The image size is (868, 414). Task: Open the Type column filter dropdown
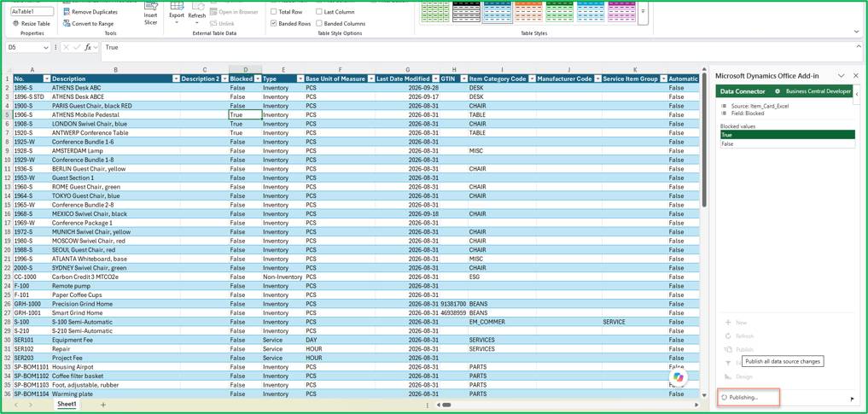(x=300, y=79)
